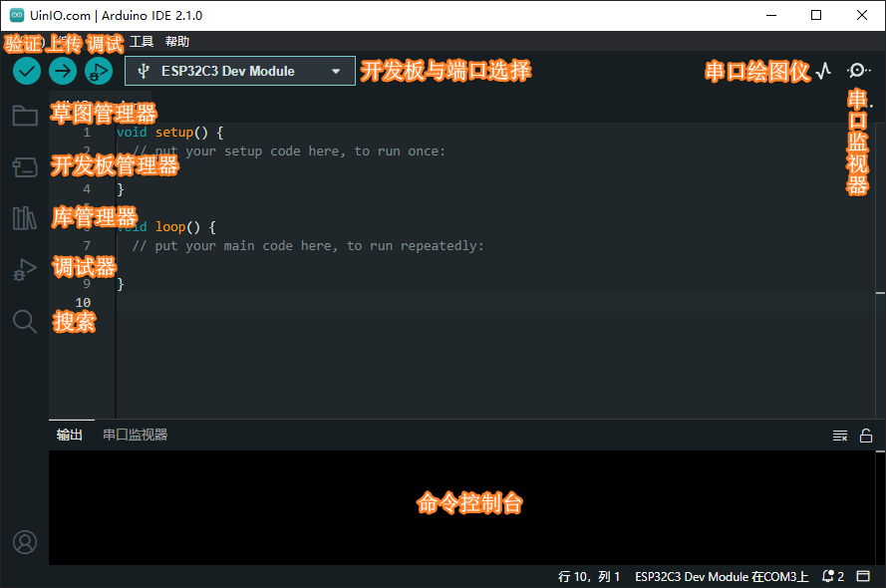This screenshot has width=886, height=588.
Task: Click the editor vertical scrollbar marker
Action: [880, 293]
